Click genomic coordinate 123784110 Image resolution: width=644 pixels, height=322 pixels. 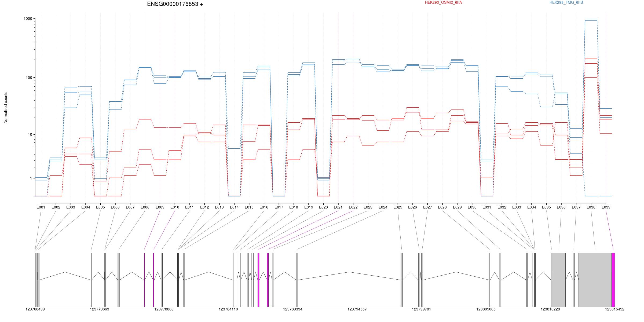pos(228,309)
